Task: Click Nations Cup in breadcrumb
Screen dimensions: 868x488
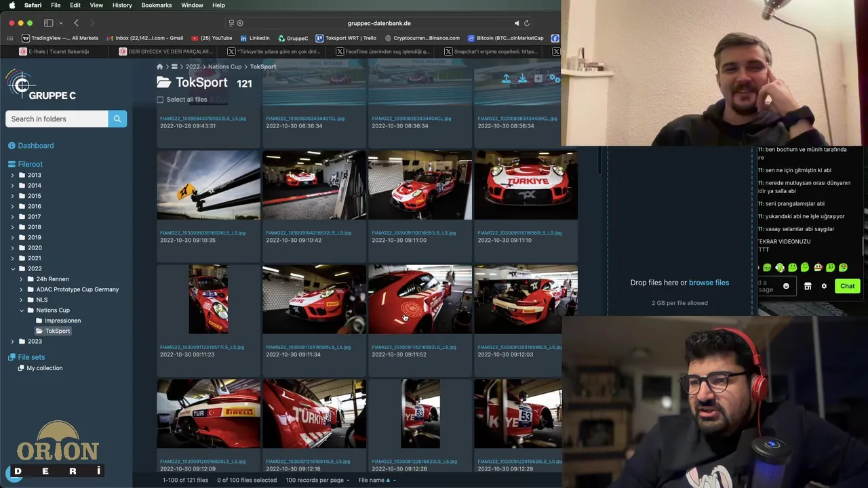Action: (x=224, y=66)
